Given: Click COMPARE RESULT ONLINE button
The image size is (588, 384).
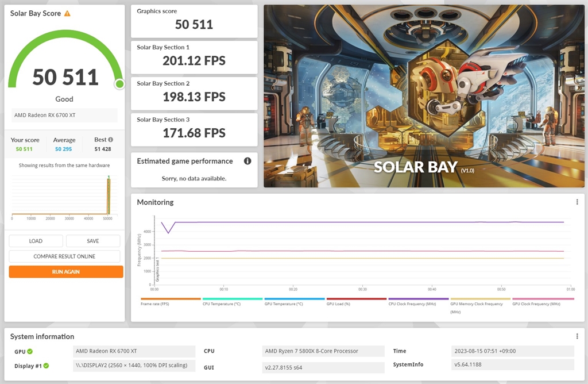Looking at the screenshot, I should 64,256.
